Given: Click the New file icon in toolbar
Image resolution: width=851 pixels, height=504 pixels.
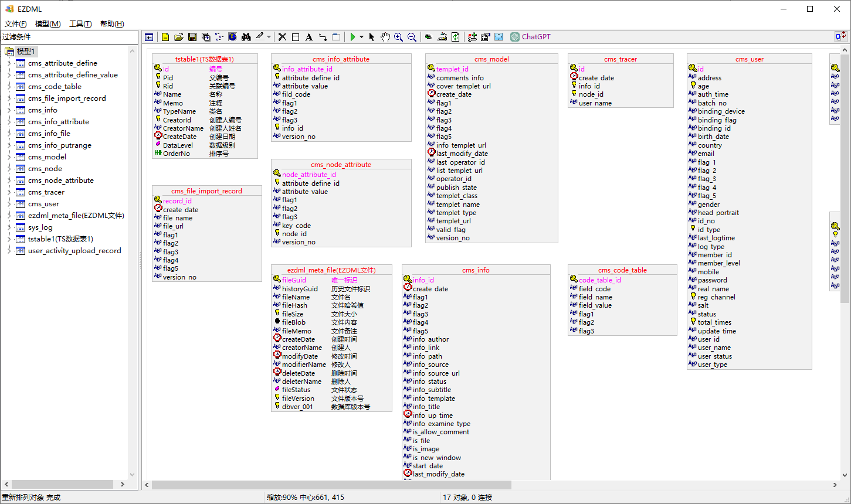Looking at the screenshot, I should [165, 37].
